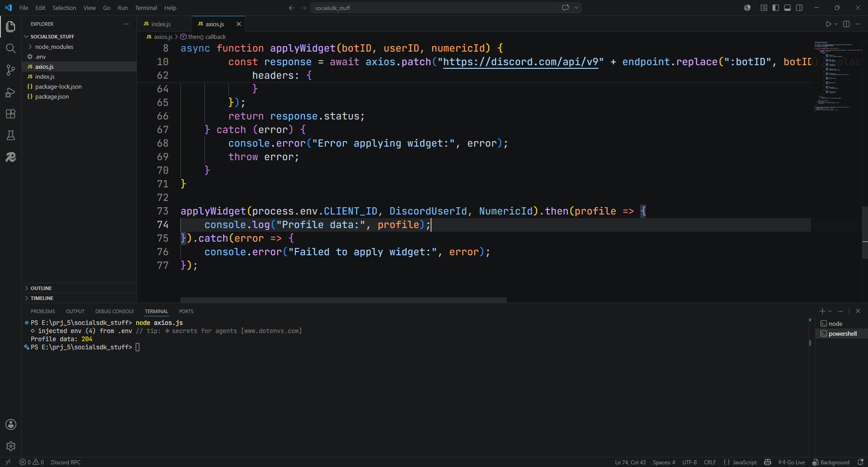
Task: Open the Manage settings gear
Action: click(x=11, y=446)
